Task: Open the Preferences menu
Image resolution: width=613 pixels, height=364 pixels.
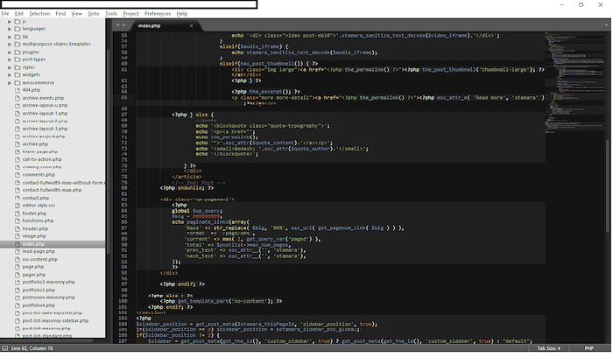Action: coord(158,14)
